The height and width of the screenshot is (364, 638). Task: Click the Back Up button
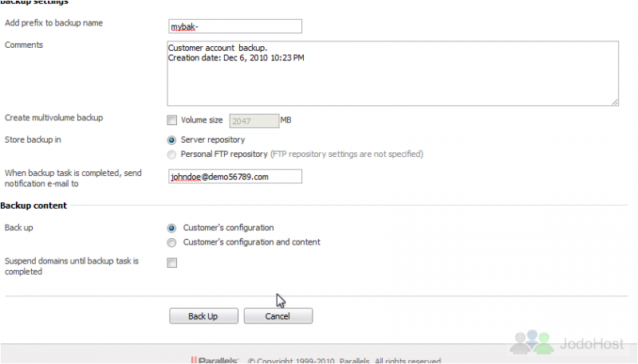coord(203,316)
